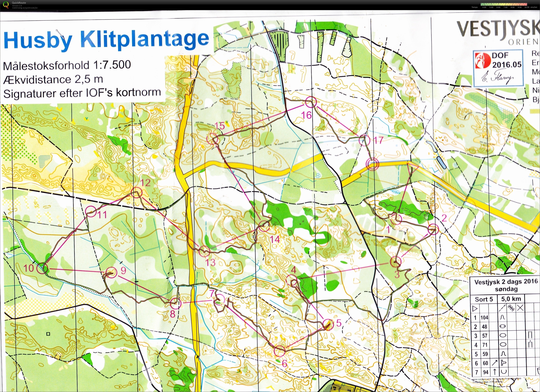Image resolution: width=540 pixels, height=392 pixels.
Task: Click the Signaturer efter IOF's kortnorm text
Action: (82, 93)
